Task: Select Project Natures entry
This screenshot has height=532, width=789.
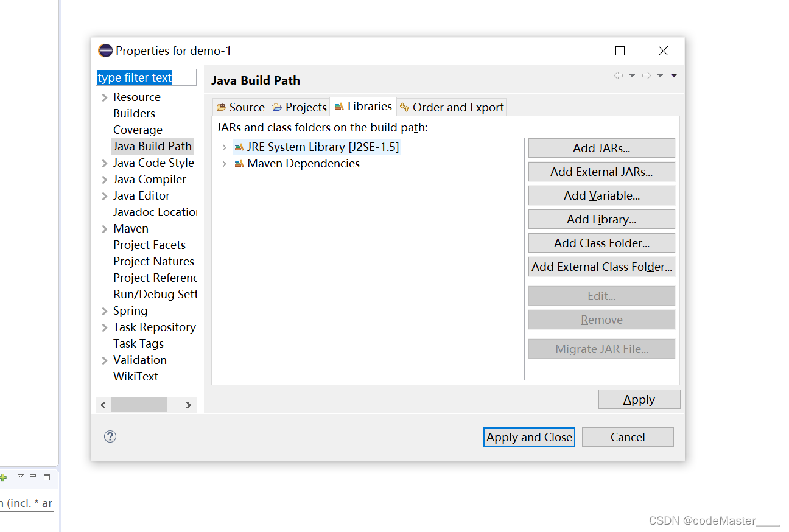Action: pos(153,262)
